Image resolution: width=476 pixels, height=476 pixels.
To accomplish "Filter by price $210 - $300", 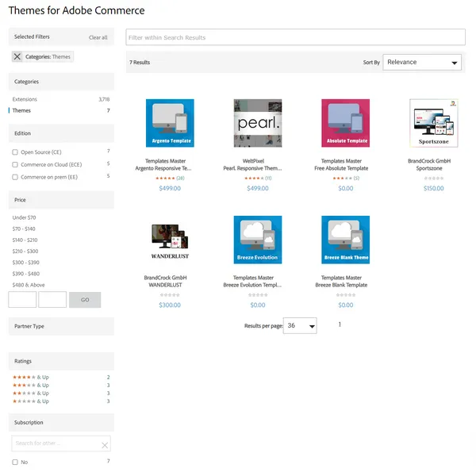I will [25, 251].
